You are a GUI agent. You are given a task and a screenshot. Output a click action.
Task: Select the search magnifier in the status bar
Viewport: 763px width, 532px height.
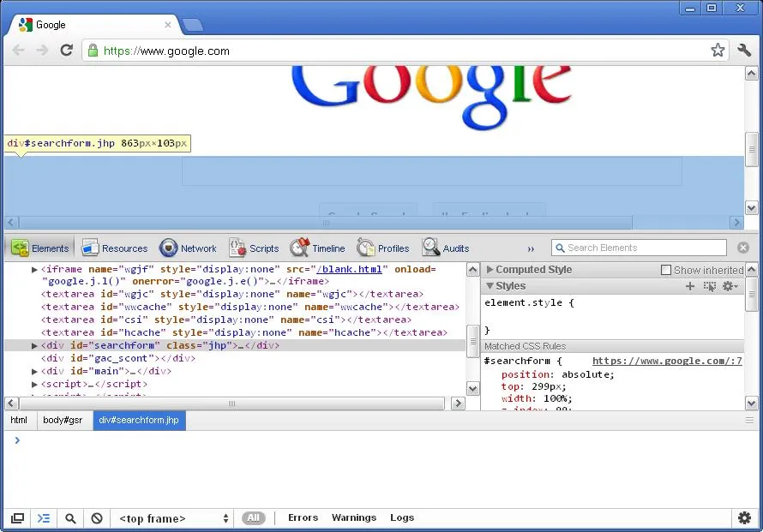[70, 518]
